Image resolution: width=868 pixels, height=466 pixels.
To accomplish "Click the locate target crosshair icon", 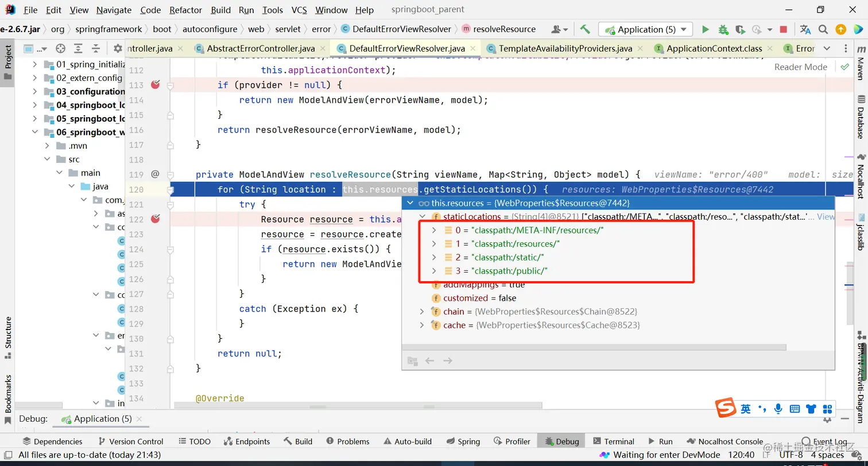I will point(60,49).
